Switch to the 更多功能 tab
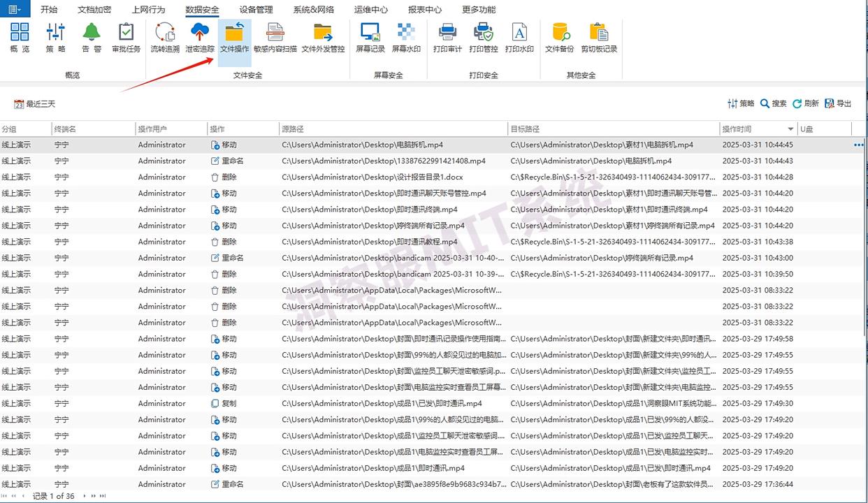The image size is (868, 503). [x=479, y=10]
